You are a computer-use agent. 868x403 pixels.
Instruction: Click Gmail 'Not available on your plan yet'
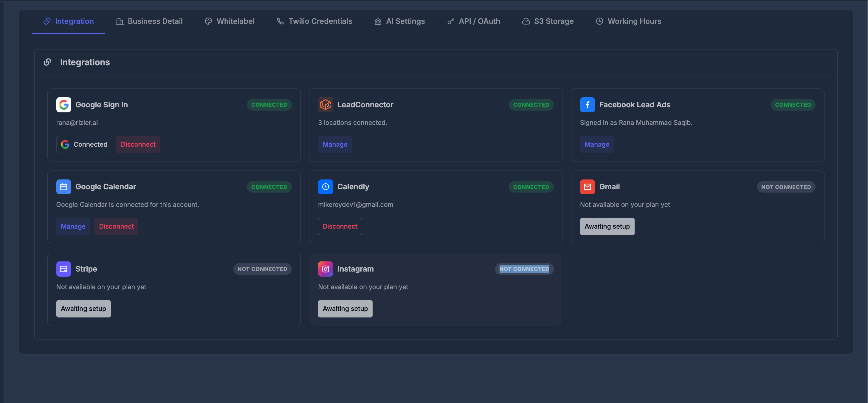pyautogui.click(x=625, y=204)
